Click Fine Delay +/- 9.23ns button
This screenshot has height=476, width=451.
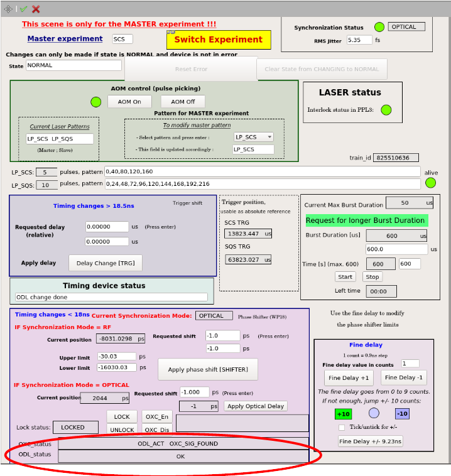tap(371, 441)
